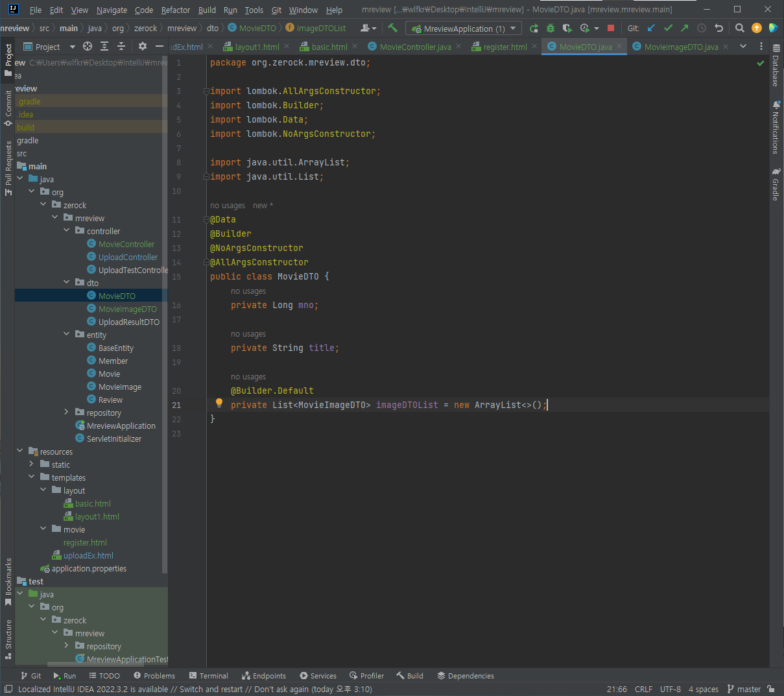Click the master Git branch widget
The image size is (784, 696).
coord(744,689)
